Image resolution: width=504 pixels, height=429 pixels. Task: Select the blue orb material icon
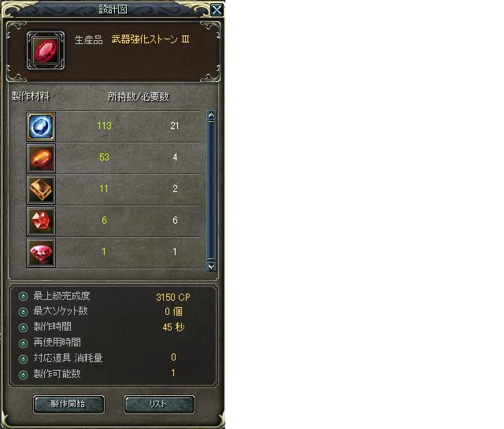[x=41, y=127]
